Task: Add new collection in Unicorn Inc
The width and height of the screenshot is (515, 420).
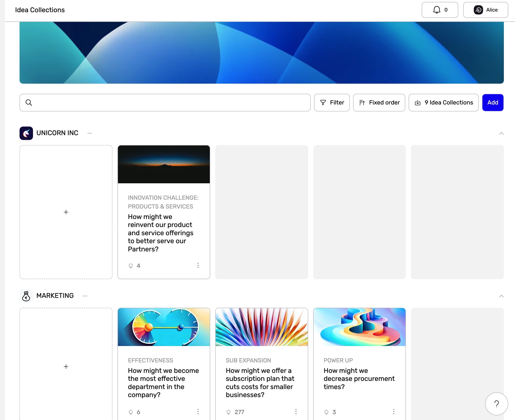Action: point(66,212)
